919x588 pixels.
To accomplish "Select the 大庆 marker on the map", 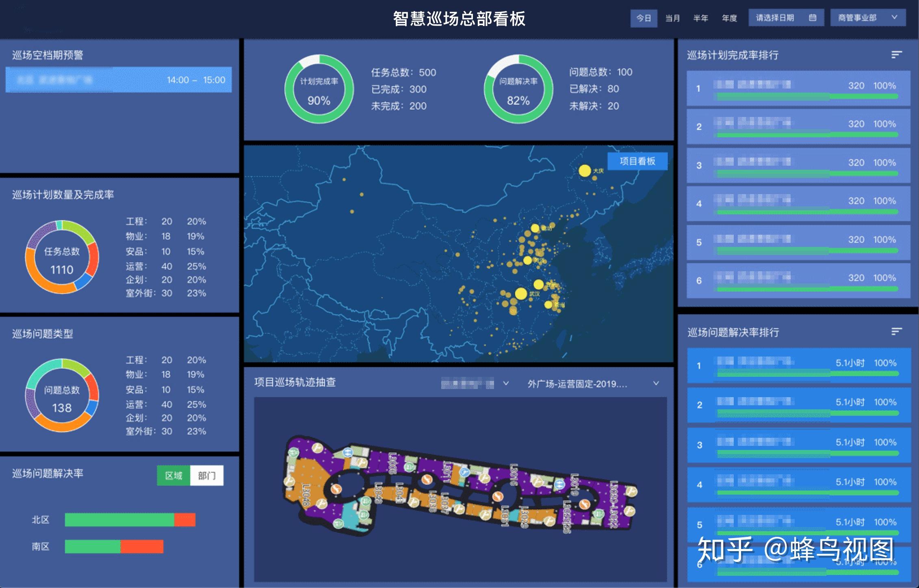I will click(585, 171).
